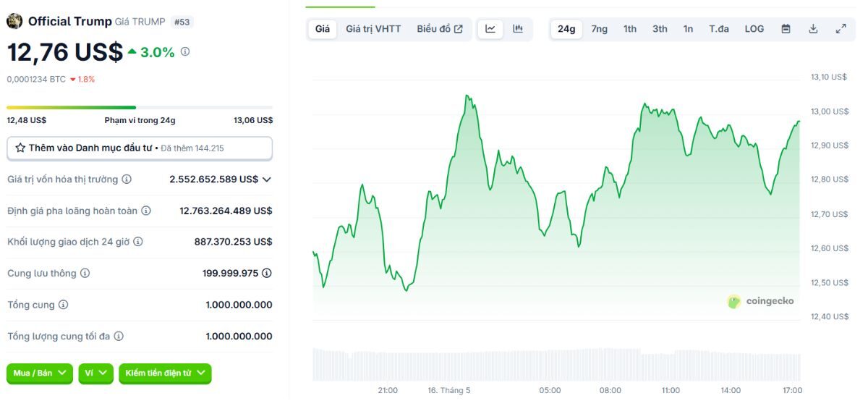This screenshot has height=401, width=868.
Task: Click the 1.000.000.000 Tổng cung value
Action: [x=239, y=305]
